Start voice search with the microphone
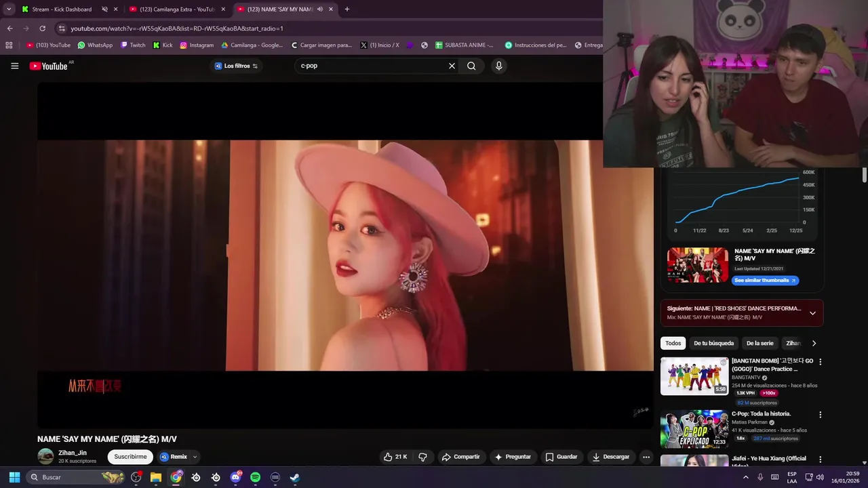The image size is (868, 488). (499, 66)
